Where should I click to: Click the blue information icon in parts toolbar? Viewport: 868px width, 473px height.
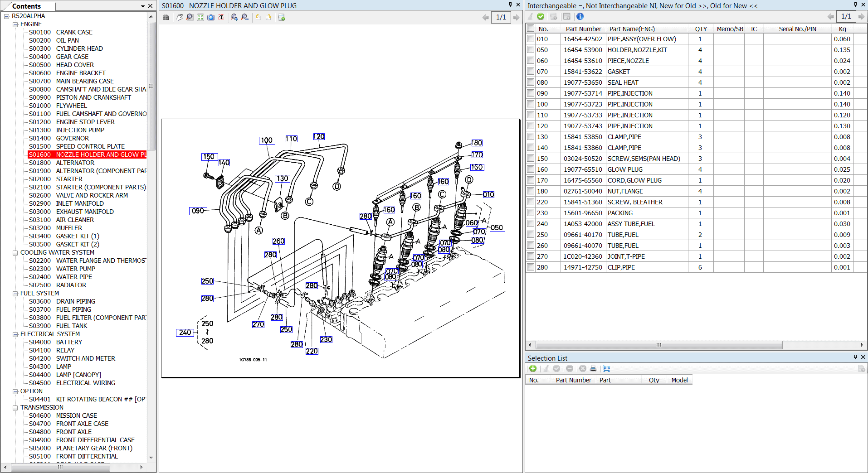[580, 16]
